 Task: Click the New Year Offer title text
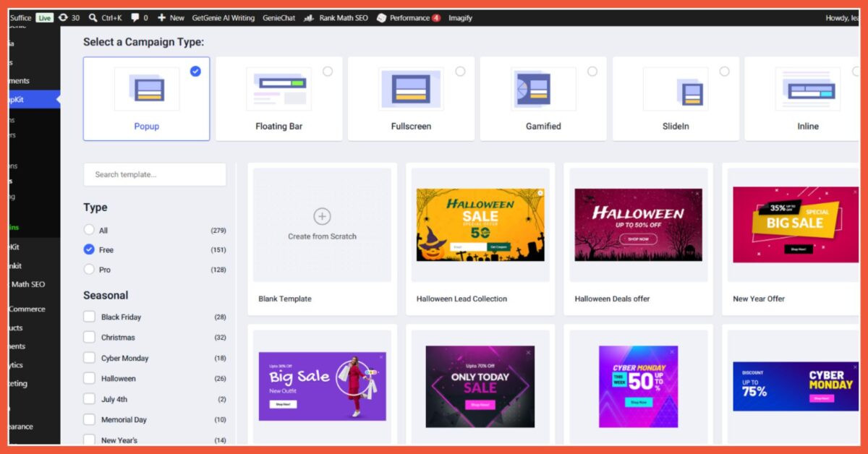[759, 299]
